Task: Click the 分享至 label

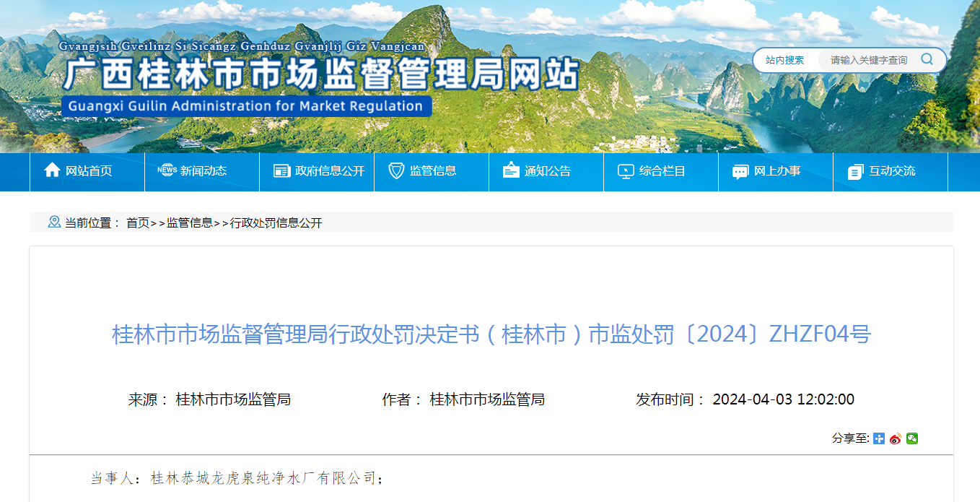Action: coord(851,438)
